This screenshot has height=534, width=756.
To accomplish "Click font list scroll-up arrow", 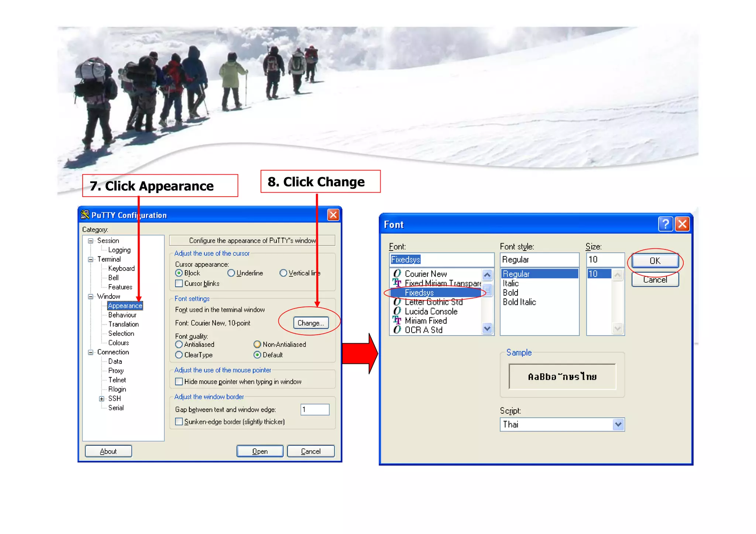I will pos(487,275).
